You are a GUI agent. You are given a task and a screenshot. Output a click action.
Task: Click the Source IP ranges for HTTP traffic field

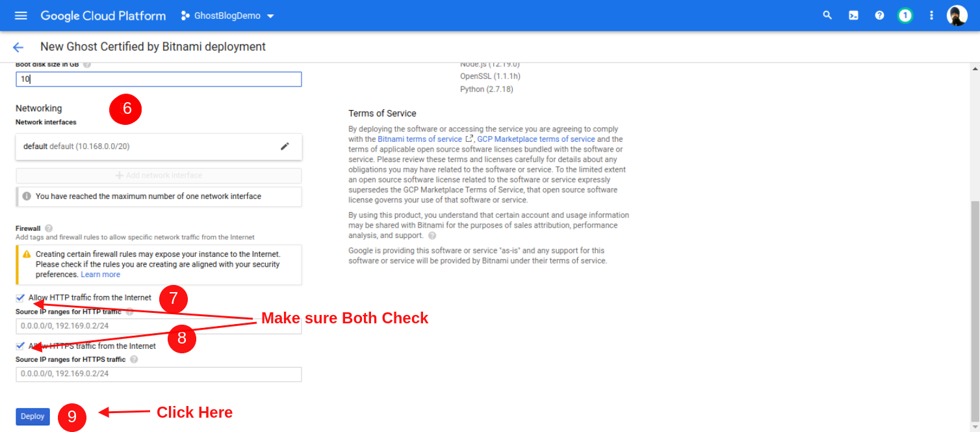pyautogui.click(x=159, y=326)
